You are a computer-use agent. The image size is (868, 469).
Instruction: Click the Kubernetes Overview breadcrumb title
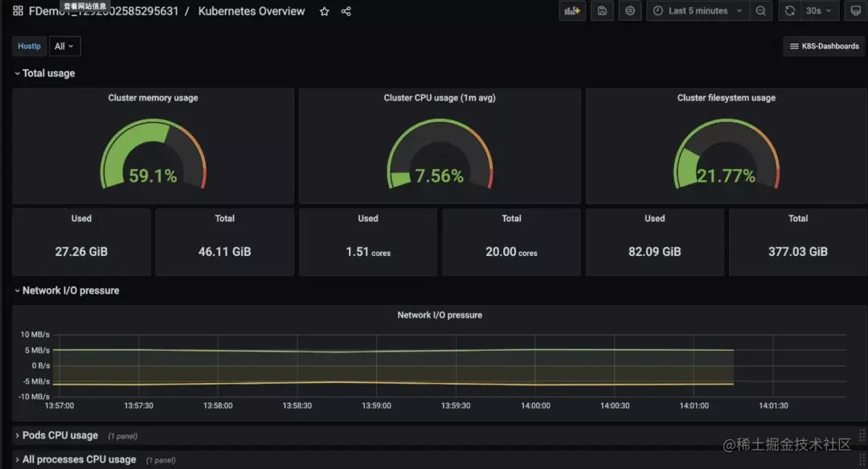(x=252, y=11)
